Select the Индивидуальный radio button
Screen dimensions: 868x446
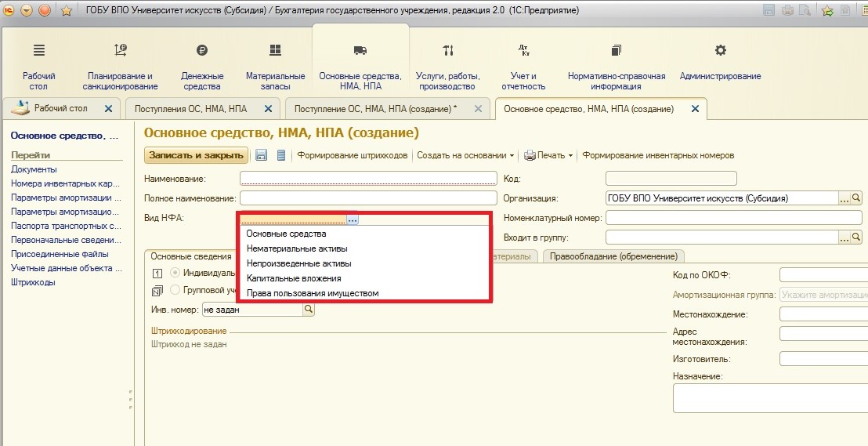pos(175,273)
